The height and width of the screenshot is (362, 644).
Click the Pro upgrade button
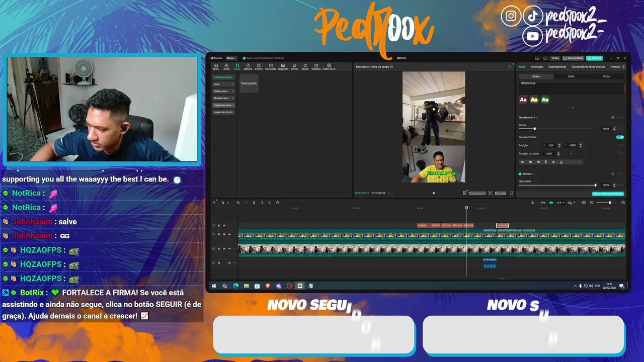pyautogui.click(x=555, y=58)
